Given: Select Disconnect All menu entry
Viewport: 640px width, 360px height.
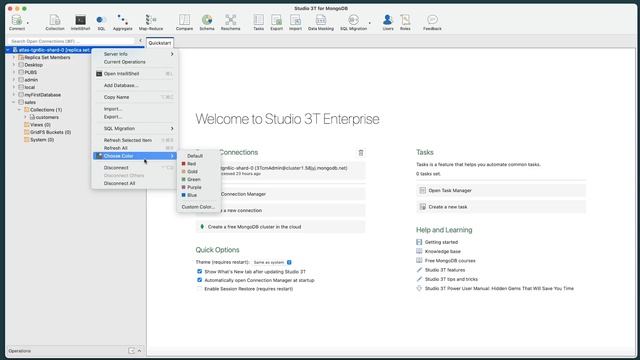Looking at the screenshot, I should coord(135,183).
